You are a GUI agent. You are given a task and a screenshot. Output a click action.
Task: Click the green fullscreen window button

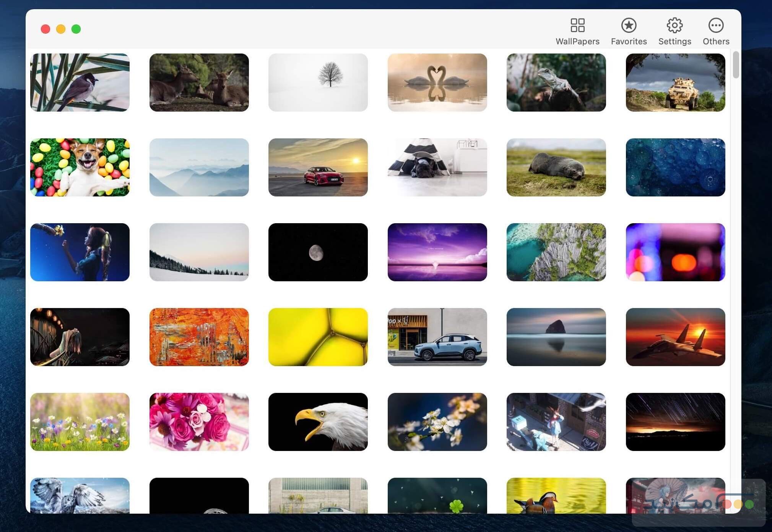tap(76, 29)
